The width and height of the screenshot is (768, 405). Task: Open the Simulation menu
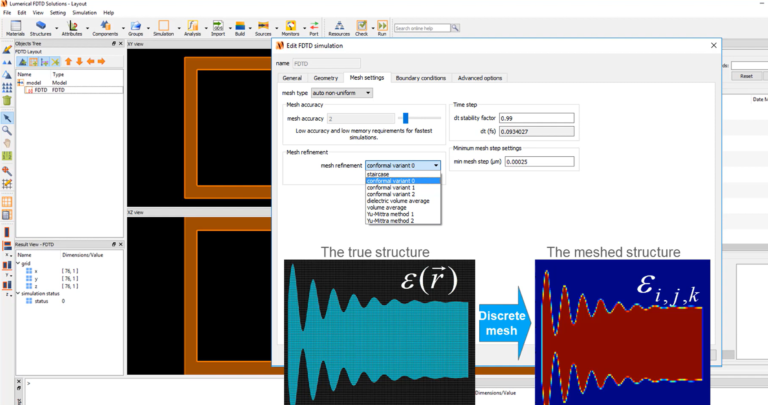click(85, 13)
